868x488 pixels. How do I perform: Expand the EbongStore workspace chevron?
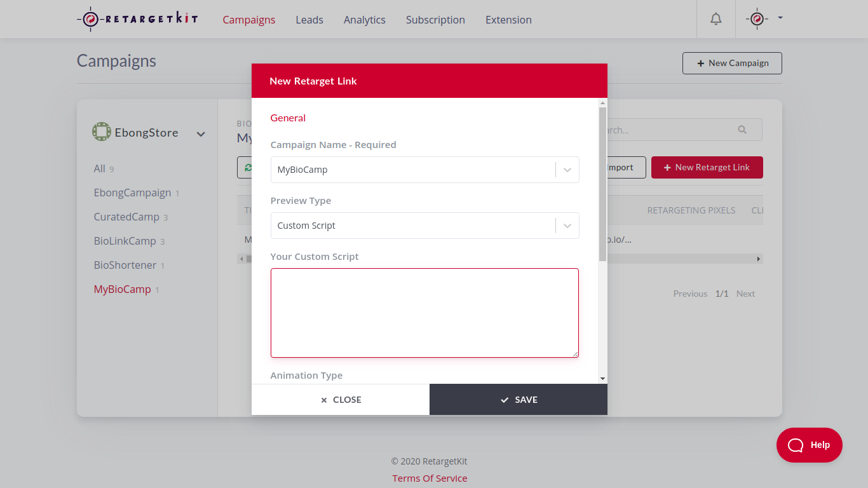(x=201, y=134)
